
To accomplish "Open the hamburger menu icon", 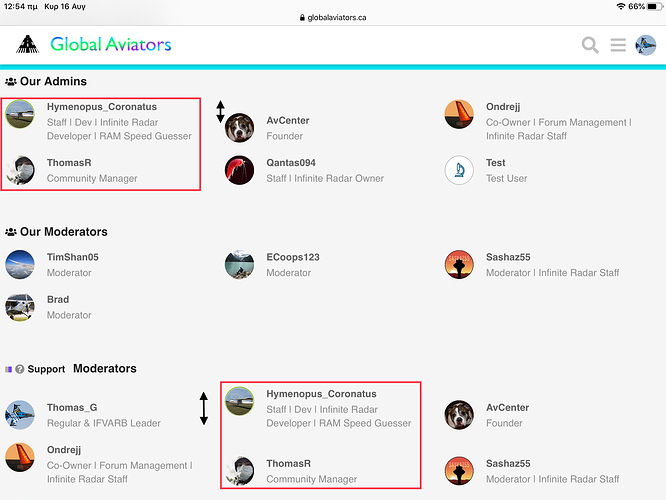I will tap(618, 45).
